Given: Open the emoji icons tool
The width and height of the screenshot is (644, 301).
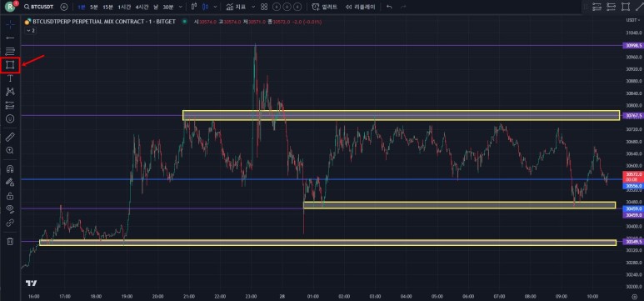Looking at the screenshot, I should tap(10, 118).
